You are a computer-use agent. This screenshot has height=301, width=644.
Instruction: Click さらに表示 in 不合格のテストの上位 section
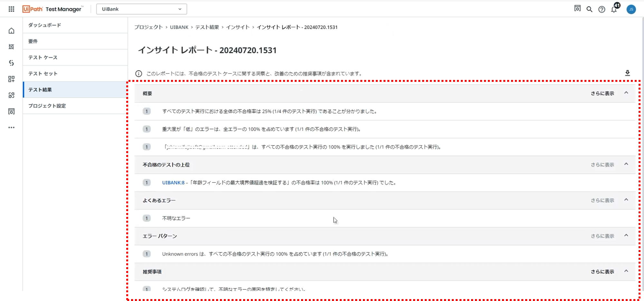[602, 164]
